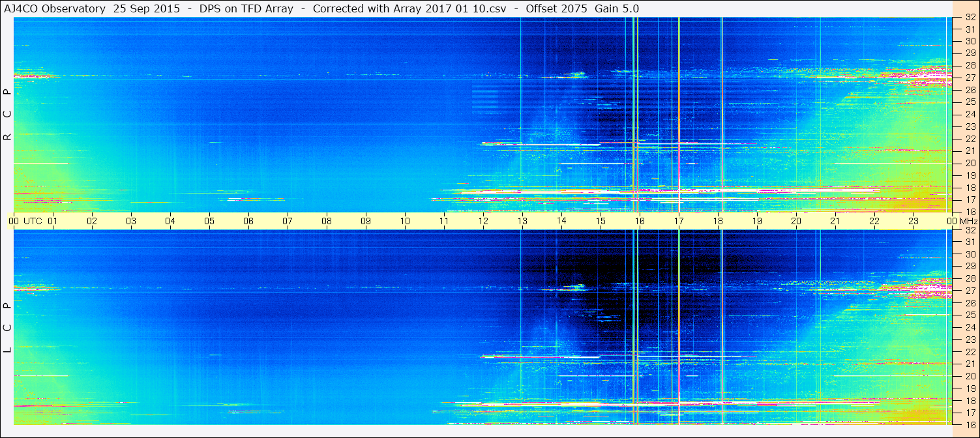The image size is (980, 438).
Task: Click the 31 MHz tick in LCP panel
Action: [x=970, y=242]
